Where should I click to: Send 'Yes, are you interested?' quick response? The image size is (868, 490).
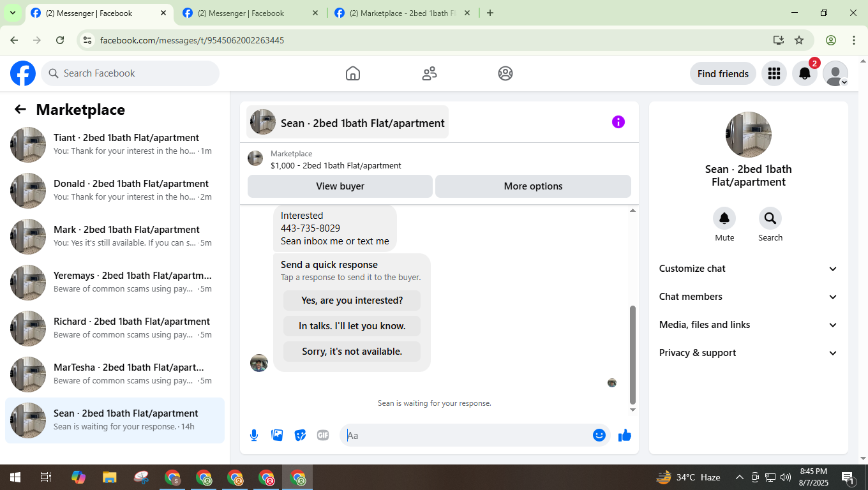tap(352, 301)
